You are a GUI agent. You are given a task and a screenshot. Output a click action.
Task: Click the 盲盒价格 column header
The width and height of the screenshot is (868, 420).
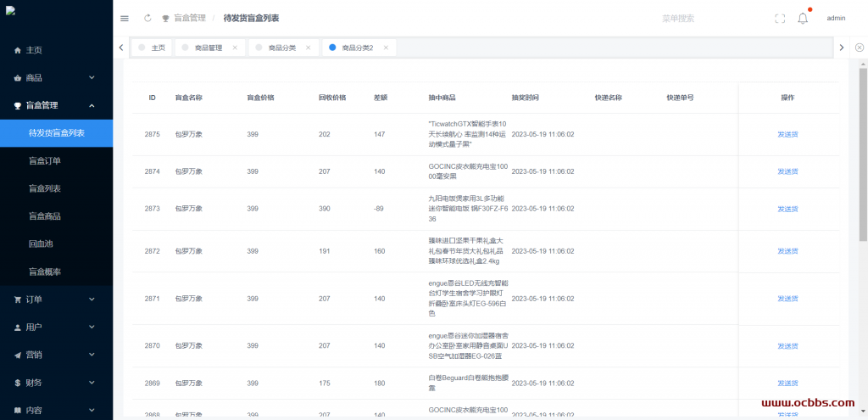point(260,98)
